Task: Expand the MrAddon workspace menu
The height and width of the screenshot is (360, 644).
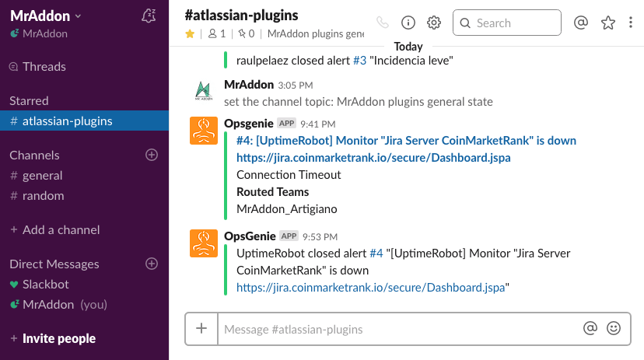Action: pyautogui.click(x=46, y=16)
